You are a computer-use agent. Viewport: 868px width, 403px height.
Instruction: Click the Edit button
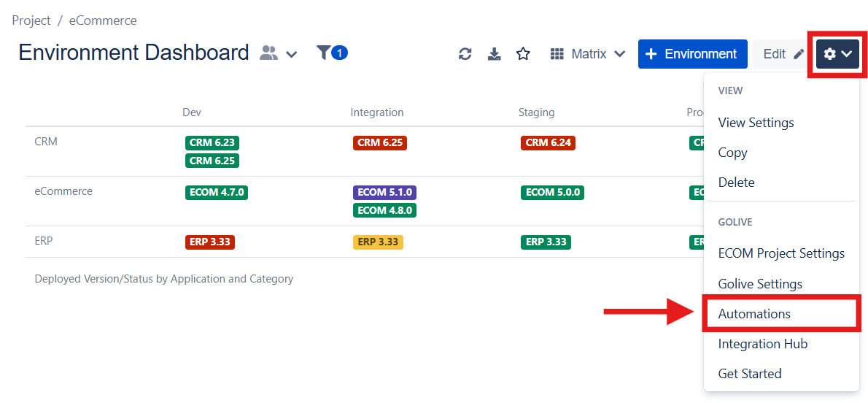(x=782, y=54)
